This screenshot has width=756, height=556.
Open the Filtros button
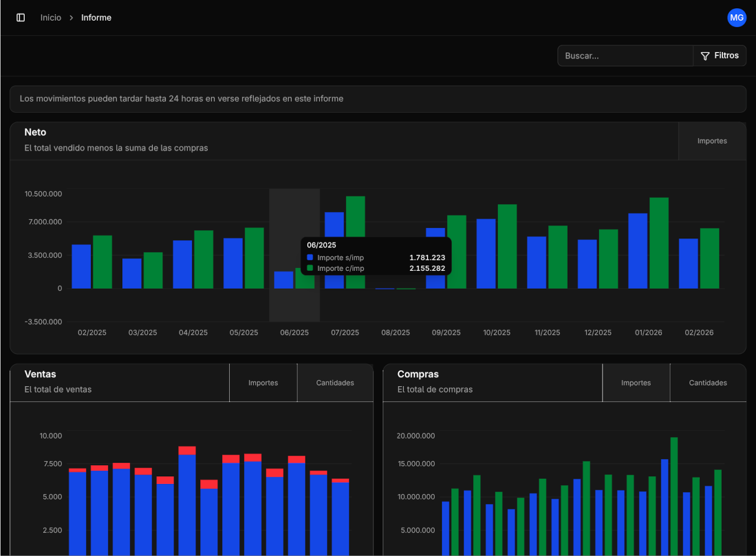pyautogui.click(x=719, y=56)
